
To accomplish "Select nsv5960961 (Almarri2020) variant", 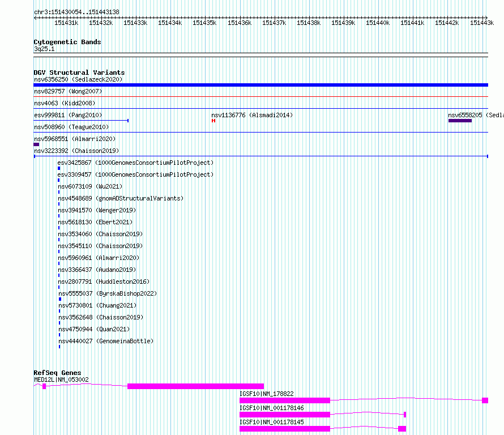I will coord(99,258).
